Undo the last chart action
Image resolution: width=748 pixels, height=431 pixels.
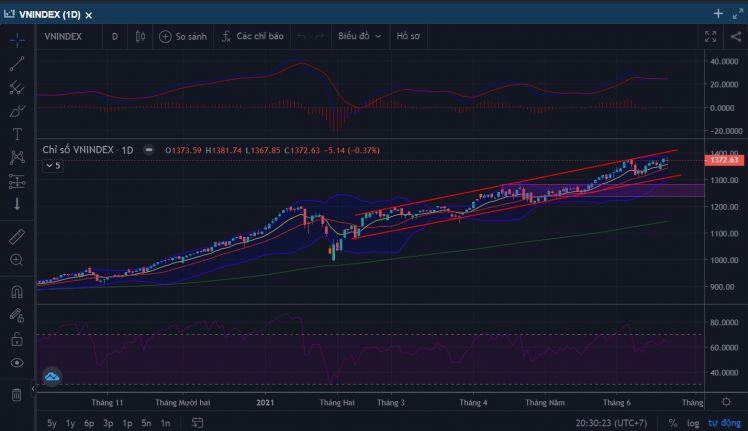coord(301,36)
